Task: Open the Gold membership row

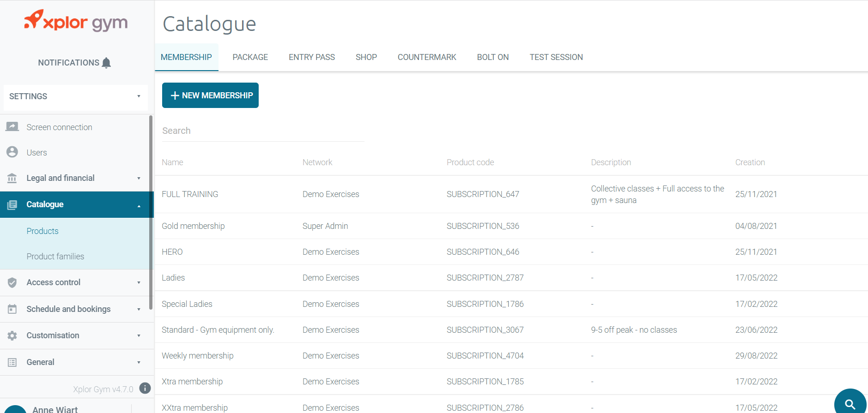Action: [511, 226]
